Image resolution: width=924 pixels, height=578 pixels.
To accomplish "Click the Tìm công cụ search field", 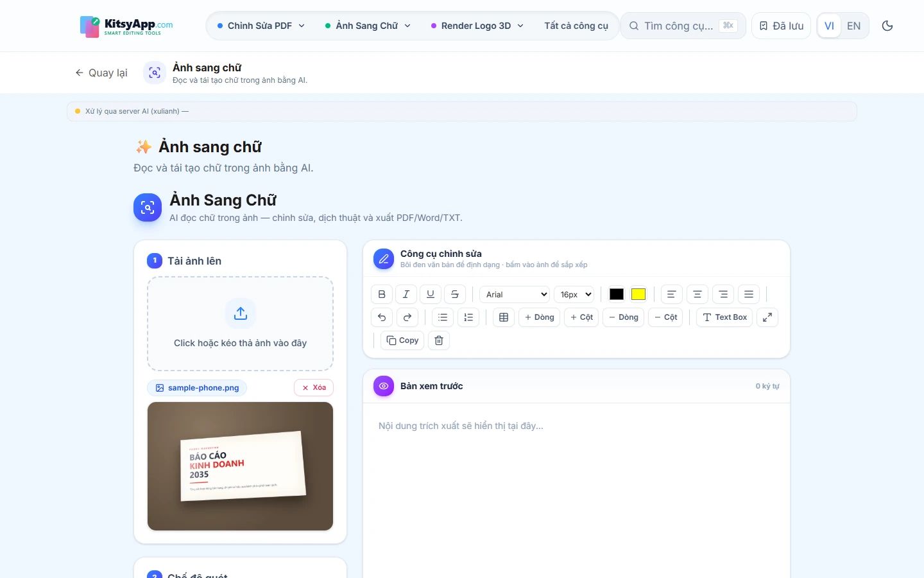I will (683, 26).
